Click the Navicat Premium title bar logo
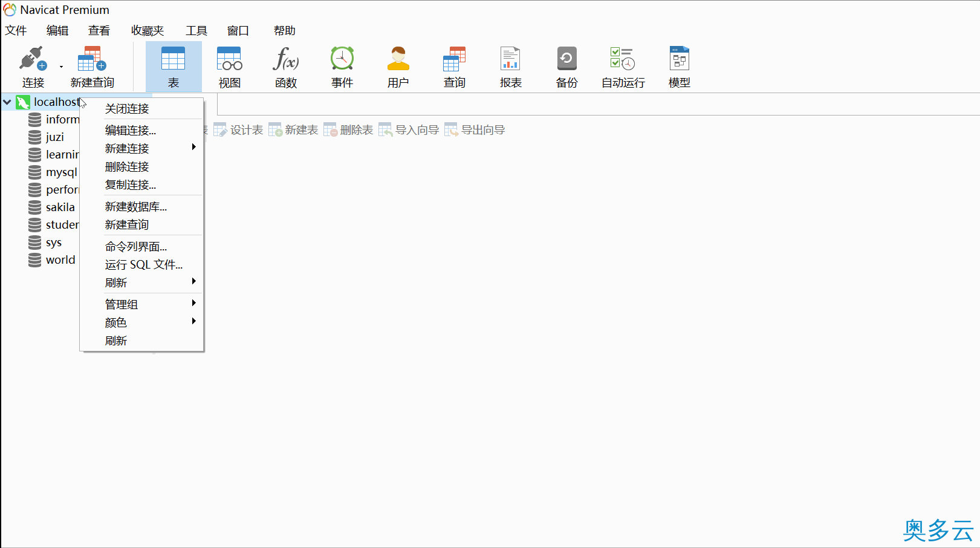Viewport: 980px width, 548px height. (x=10, y=10)
